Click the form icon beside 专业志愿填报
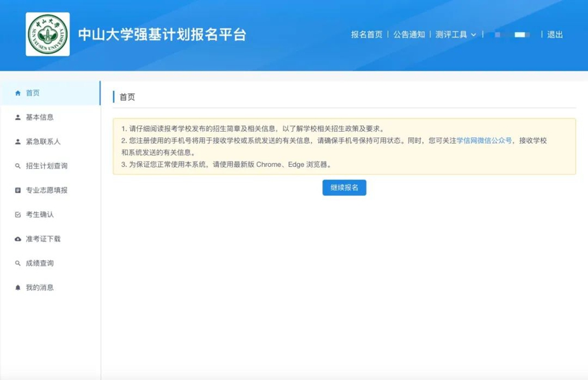The height and width of the screenshot is (380, 588). tap(18, 190)
